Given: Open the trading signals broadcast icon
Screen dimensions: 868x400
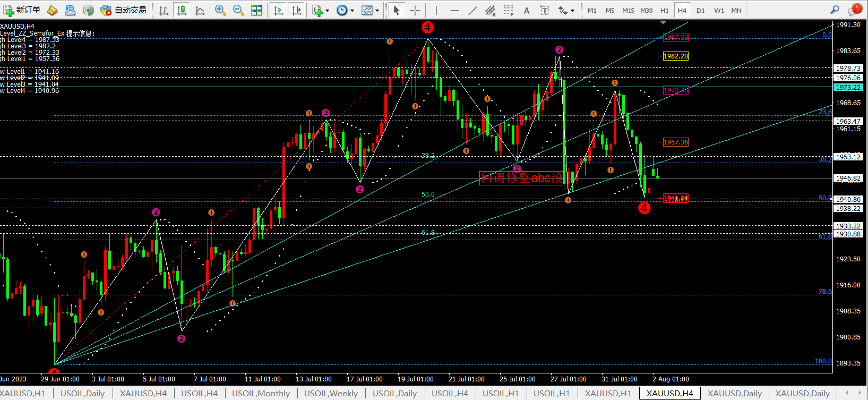Looking at the screenshot, I should pyautogui.click(x=88, y=10).
